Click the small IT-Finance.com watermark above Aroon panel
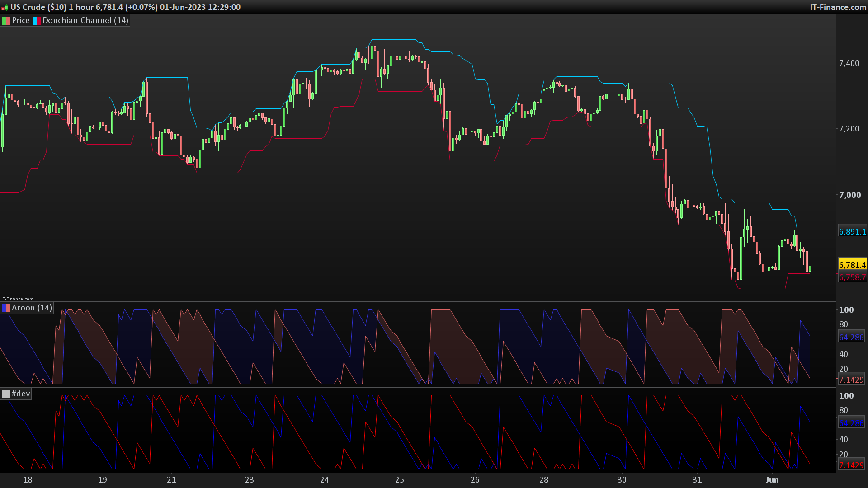The height and width of the screenshot is (488, 868). click(17, 299)
